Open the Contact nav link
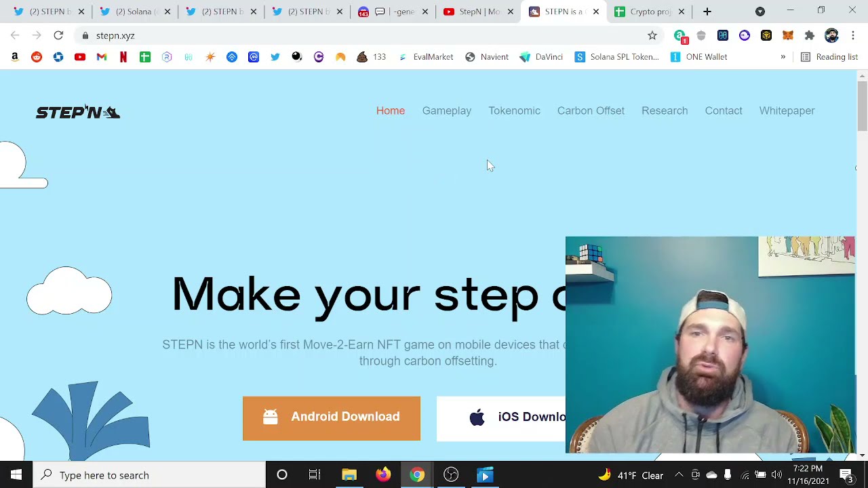 coord(724,110)
